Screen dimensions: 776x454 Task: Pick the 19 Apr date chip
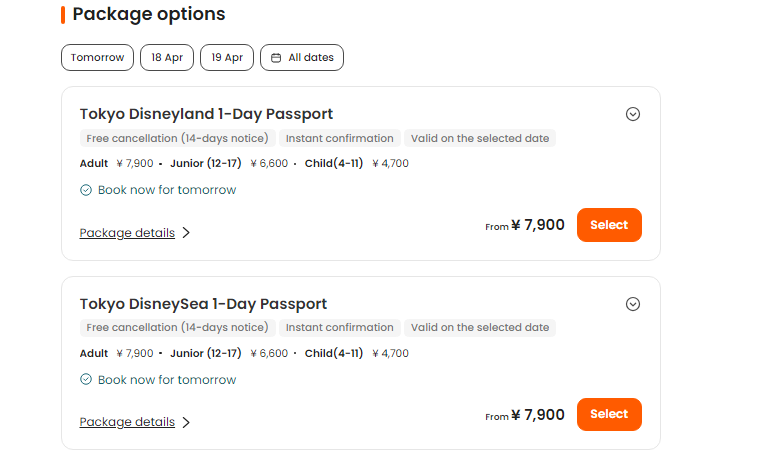[x=227, y=57]
